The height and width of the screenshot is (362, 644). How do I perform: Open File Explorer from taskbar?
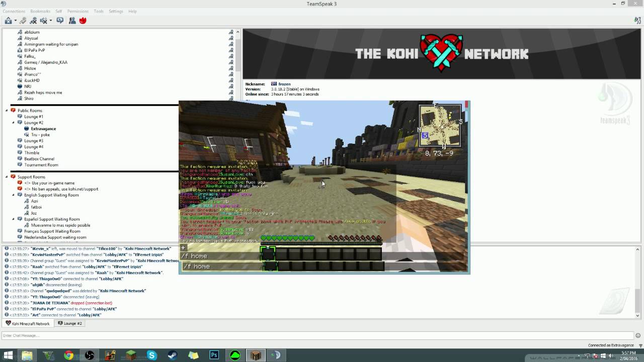27,355
